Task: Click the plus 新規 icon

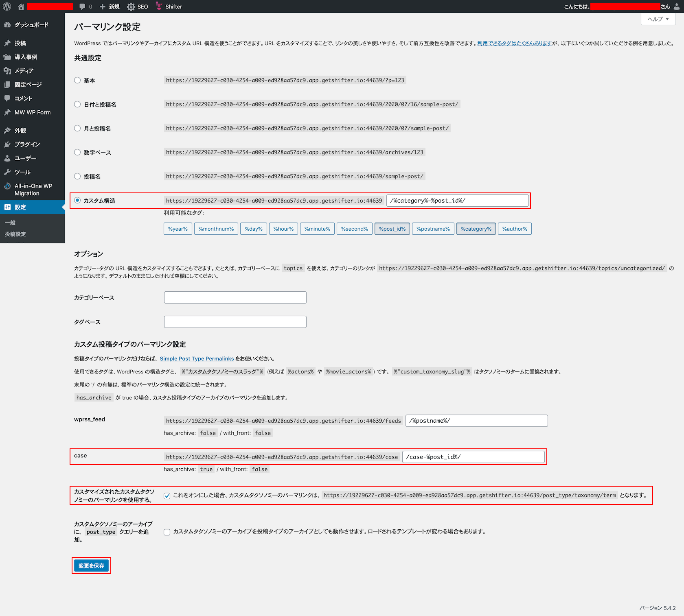Action: pyautogui.click(x=103, y=7)
